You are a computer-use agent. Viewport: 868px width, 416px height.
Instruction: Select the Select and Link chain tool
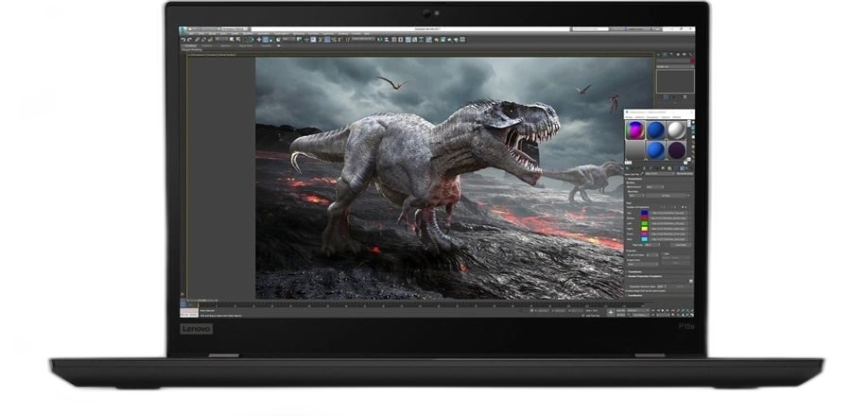pos(198,40)
